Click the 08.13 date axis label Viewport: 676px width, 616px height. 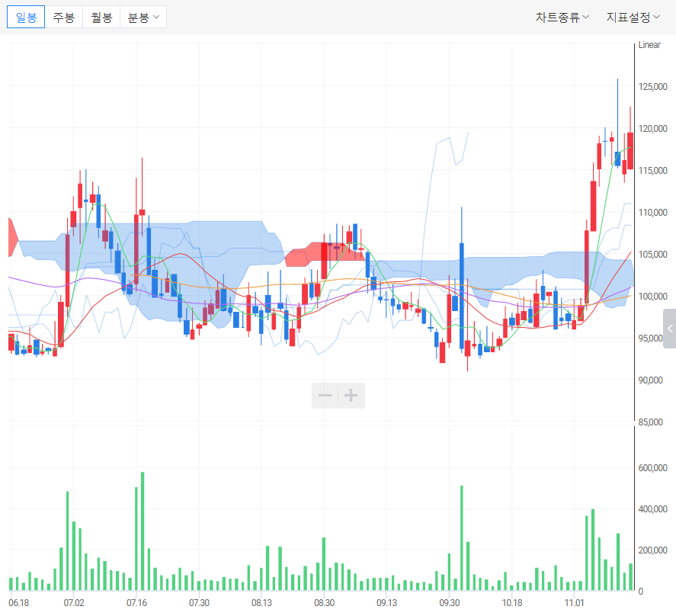(261, 602)
